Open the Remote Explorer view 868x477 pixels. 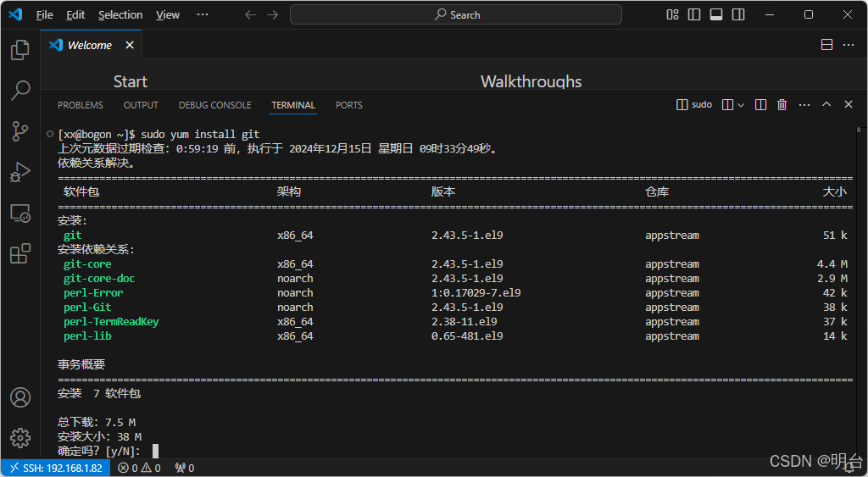click(20, 213)
